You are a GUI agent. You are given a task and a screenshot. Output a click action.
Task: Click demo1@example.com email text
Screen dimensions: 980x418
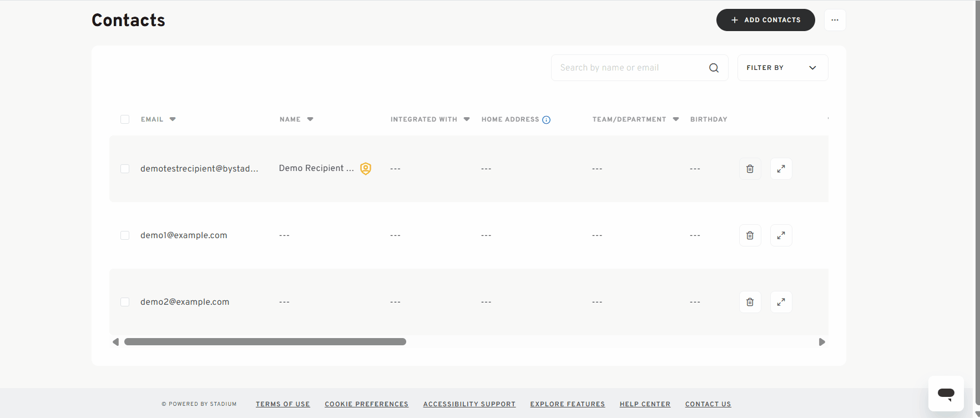[x=184, y=235]
